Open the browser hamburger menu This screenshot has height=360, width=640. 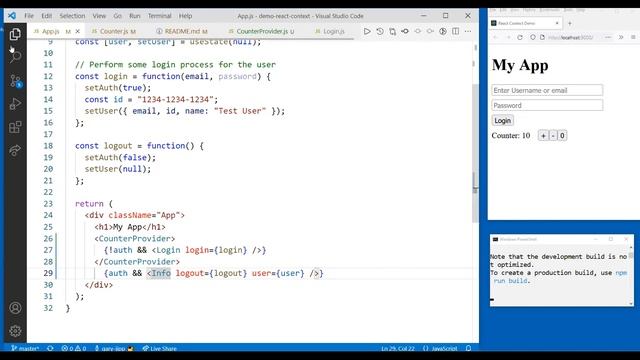633,37
